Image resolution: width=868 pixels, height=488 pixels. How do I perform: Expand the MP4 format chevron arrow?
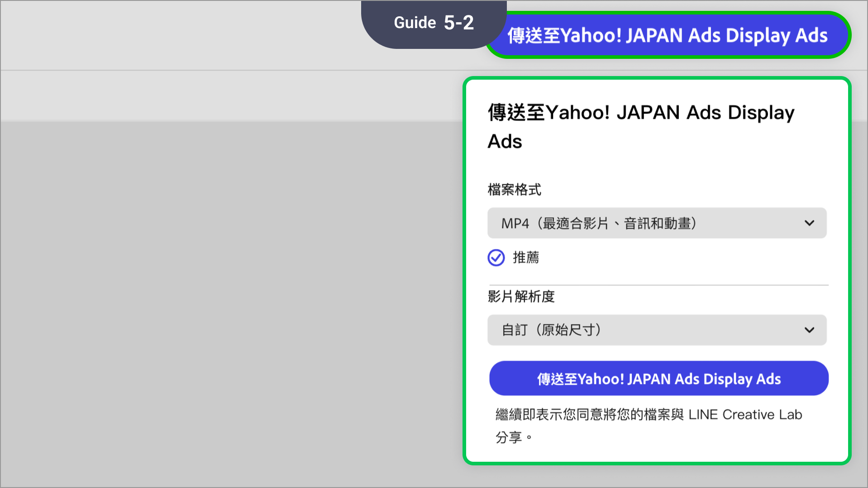point(809,223)
